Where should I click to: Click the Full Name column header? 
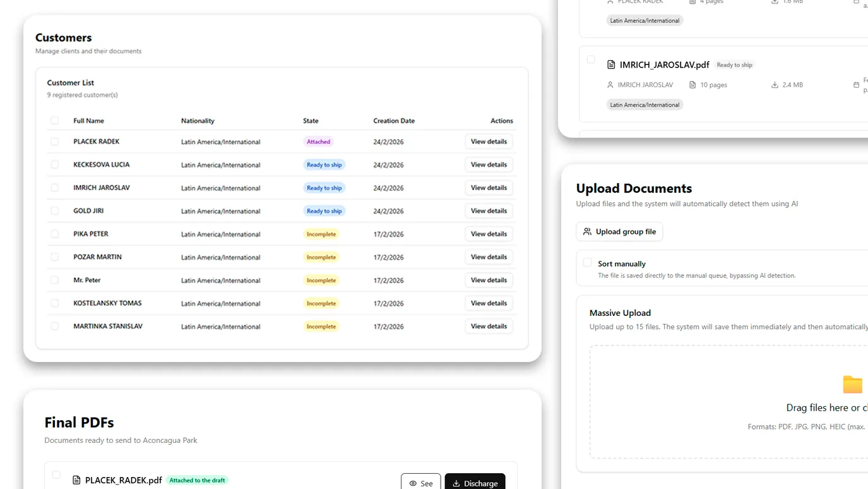tap(88, 121)
